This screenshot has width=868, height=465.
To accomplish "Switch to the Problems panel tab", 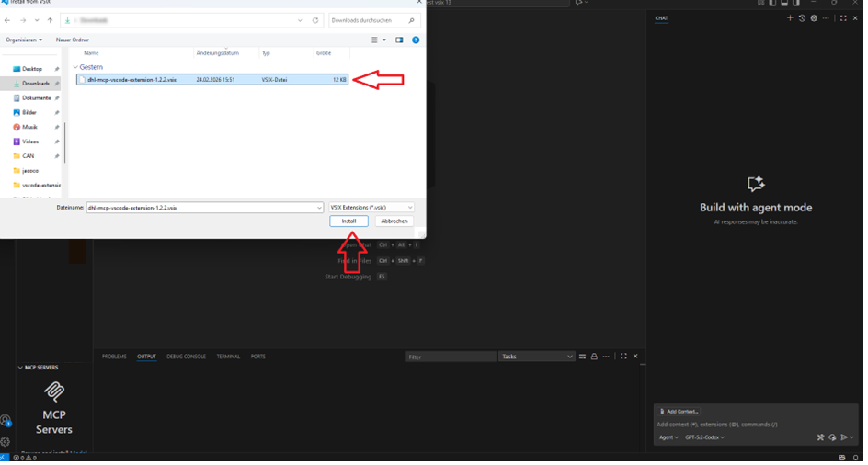I will [x=114, y=357].
